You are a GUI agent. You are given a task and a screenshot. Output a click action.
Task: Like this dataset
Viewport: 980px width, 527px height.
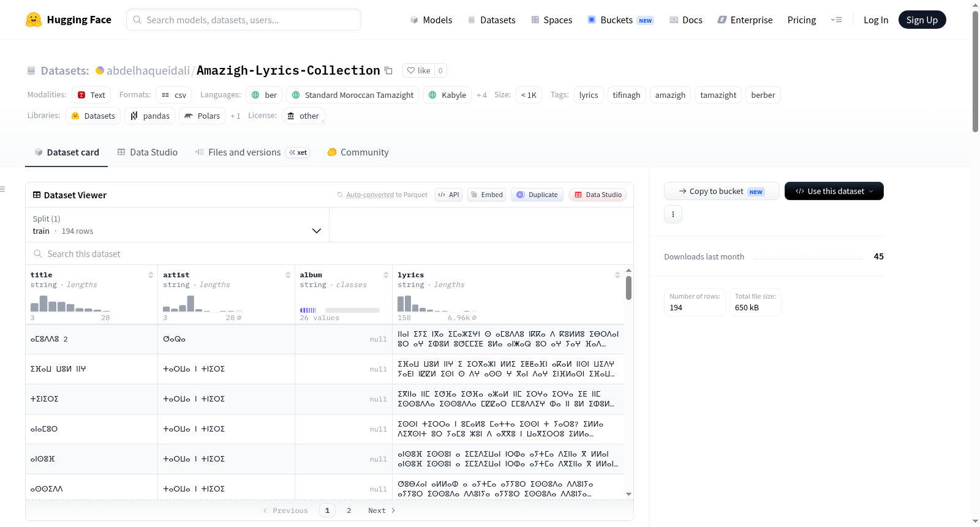point(419,70)
